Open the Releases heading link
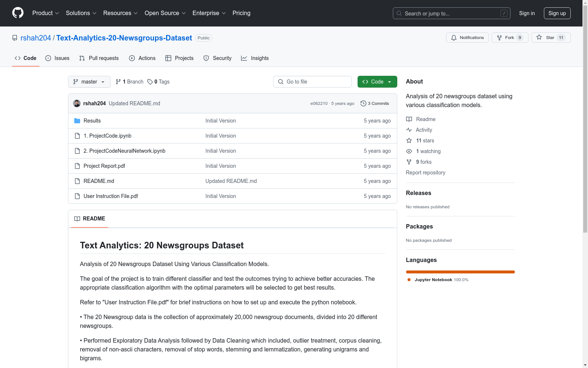Viewport: 588px width, 368px height. pos(419,193)
